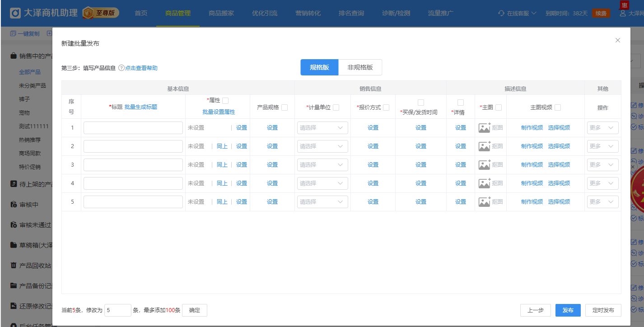Click the main image placeholder in row 2
Viewport: 644px width, 327px height.
[x=485, y=146]
